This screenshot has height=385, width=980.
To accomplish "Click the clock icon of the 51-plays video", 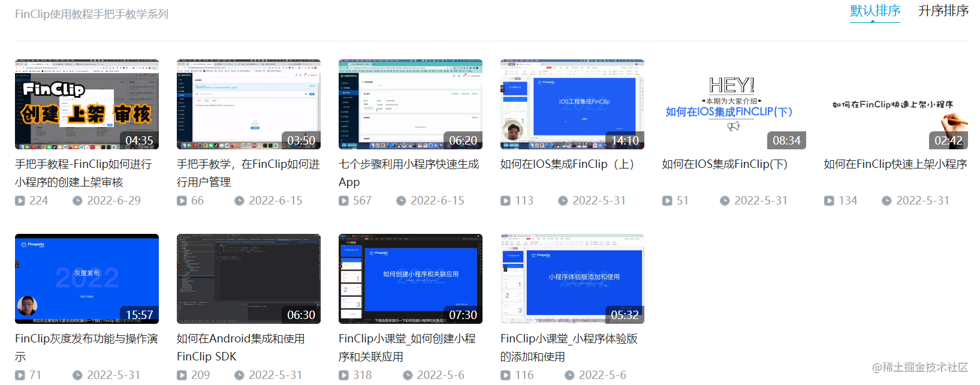I will [x=725, y=201].
